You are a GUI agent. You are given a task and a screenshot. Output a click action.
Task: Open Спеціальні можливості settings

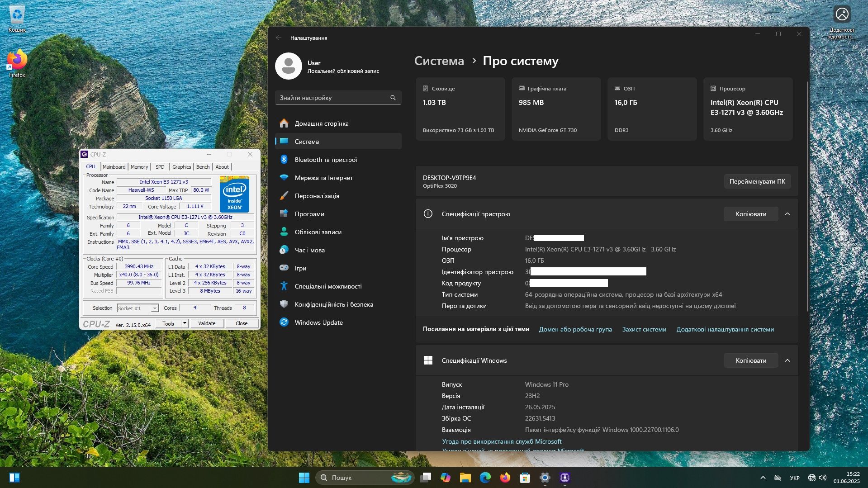pyautogui.click(x=338, y=286)
